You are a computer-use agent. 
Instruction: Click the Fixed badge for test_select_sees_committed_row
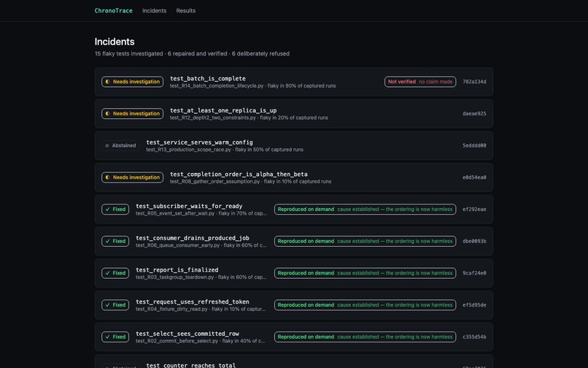pyautogui.click(x=115, y=337)
